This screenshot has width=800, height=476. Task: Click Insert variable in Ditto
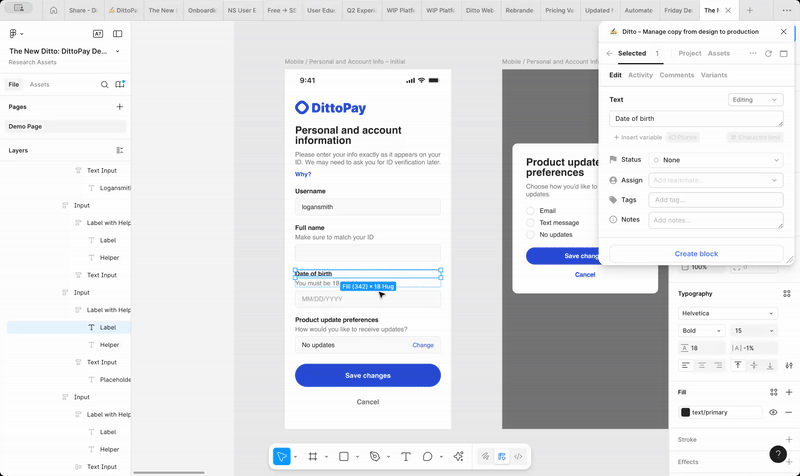(x=638, y=137)
